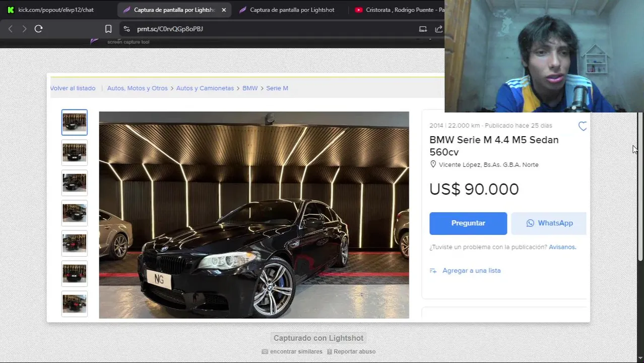Select the sixth car photo thumbnail
Image resolution: width=644 pixels, height=363 pixels.
coord(75,273)
